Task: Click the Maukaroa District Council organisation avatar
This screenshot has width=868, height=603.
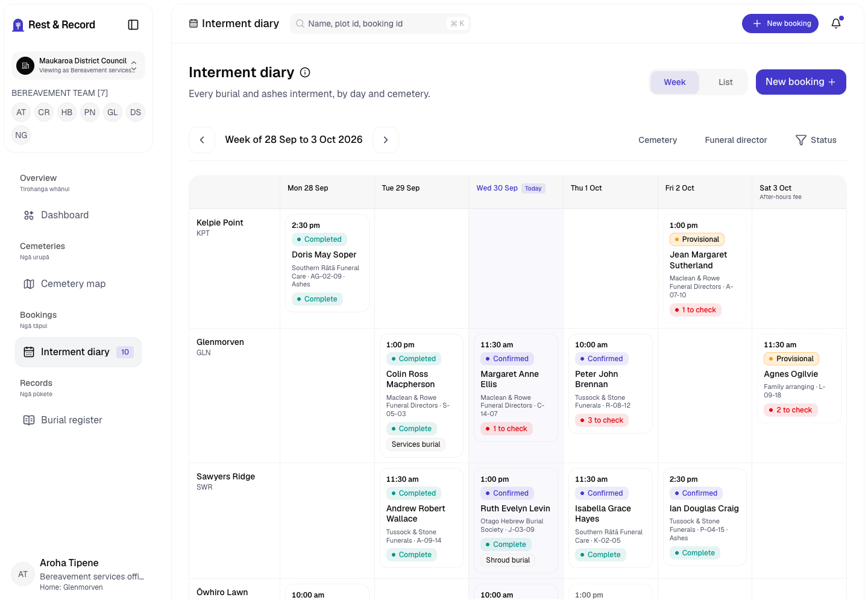Action: coord(25,65)
